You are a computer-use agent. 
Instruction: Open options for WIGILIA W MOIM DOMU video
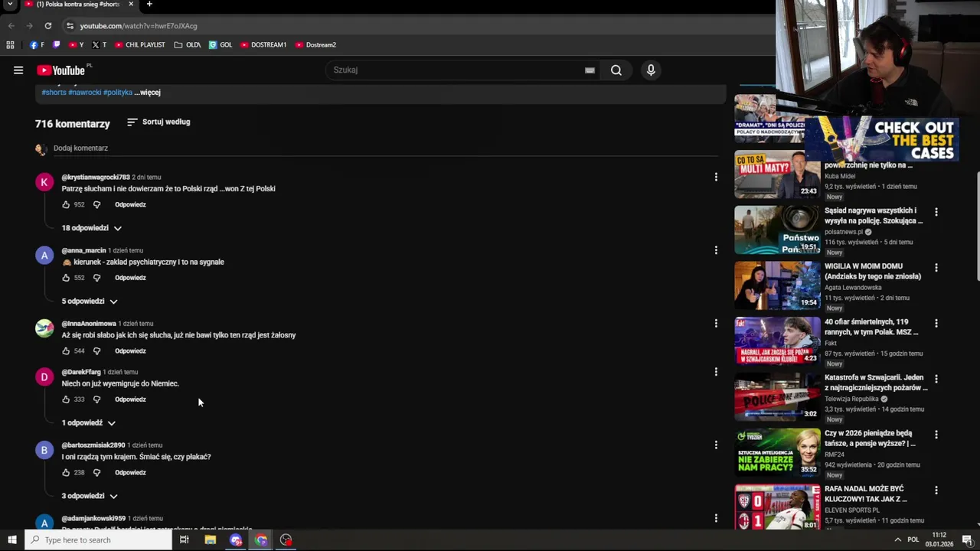(x=936, y=268)
